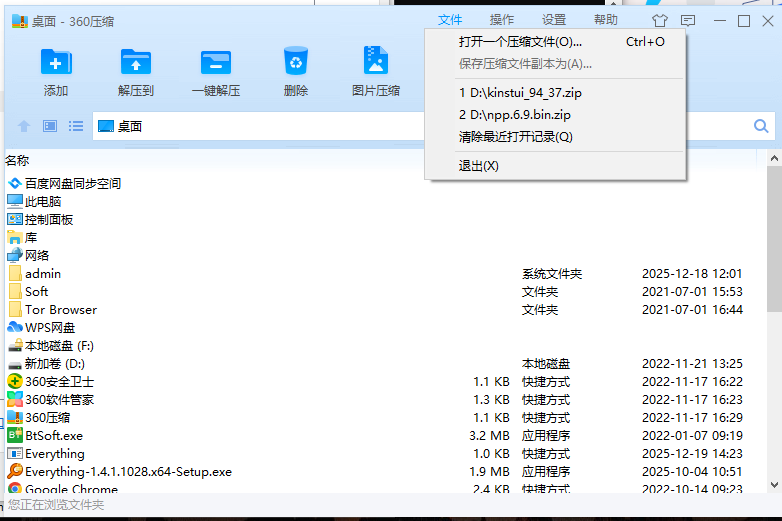
Task: Click the vertical scrollbar thumb
Action: [x=774, y=239]
